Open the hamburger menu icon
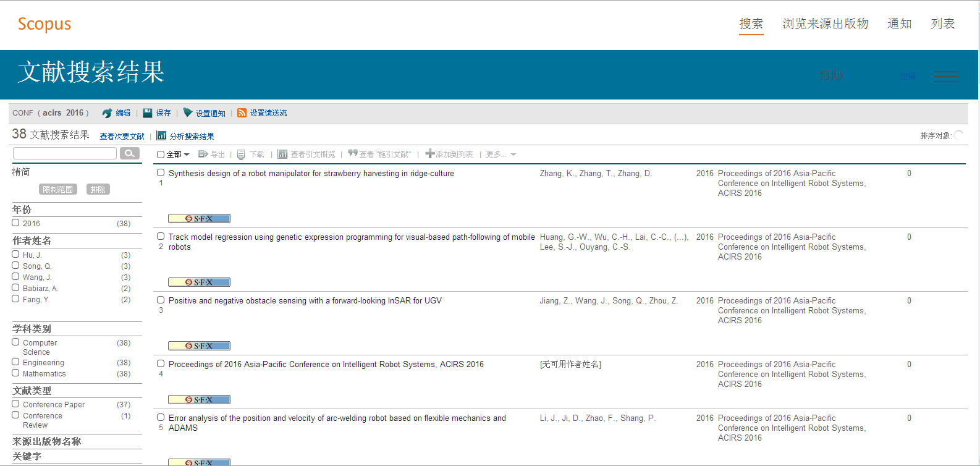The width and height of the screenshot is (980, 466). [x=946, y=77]
